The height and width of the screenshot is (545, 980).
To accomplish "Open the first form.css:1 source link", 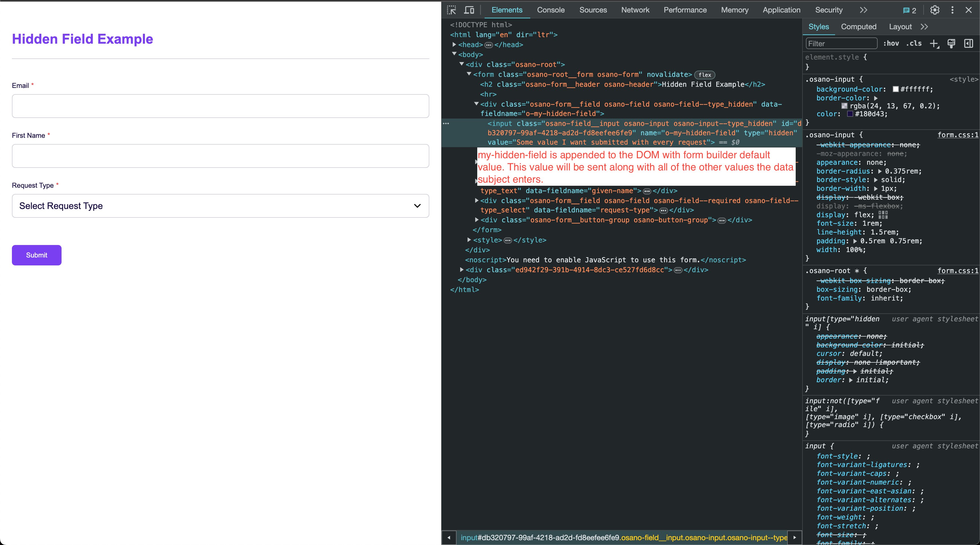I will [x=958, y=135].
